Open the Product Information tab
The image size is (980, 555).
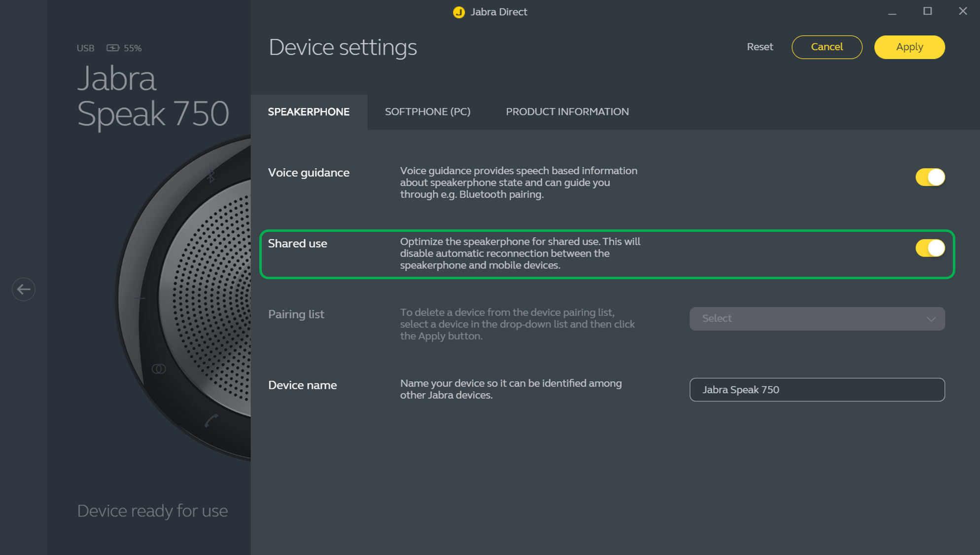(x=567, y=112)
